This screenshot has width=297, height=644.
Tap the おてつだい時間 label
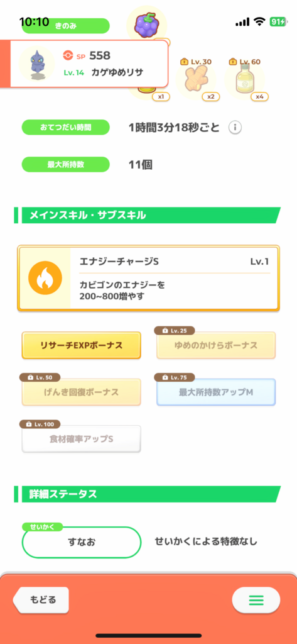point(66,127)
